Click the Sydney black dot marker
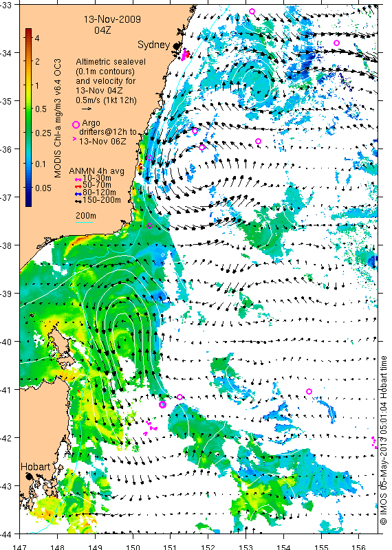The width and height of the screenshot is (392, 550). point(176,45)
